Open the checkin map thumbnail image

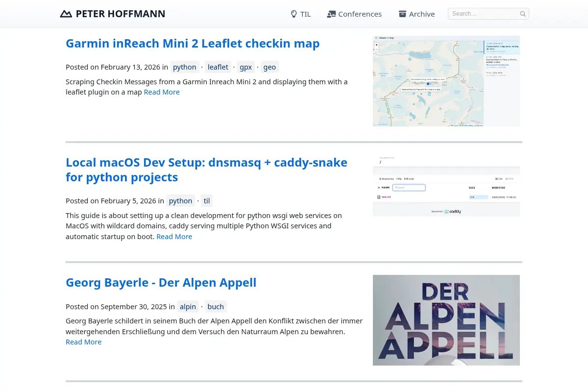(446, 81)
